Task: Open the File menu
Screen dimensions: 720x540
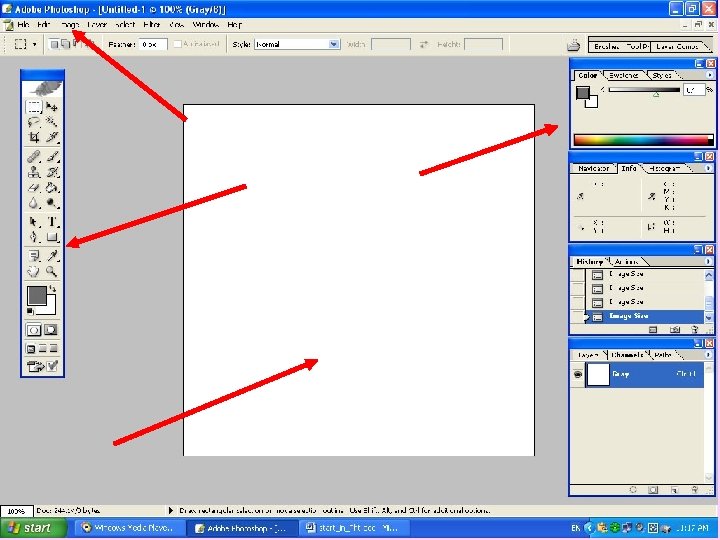Action: (23, 25)
